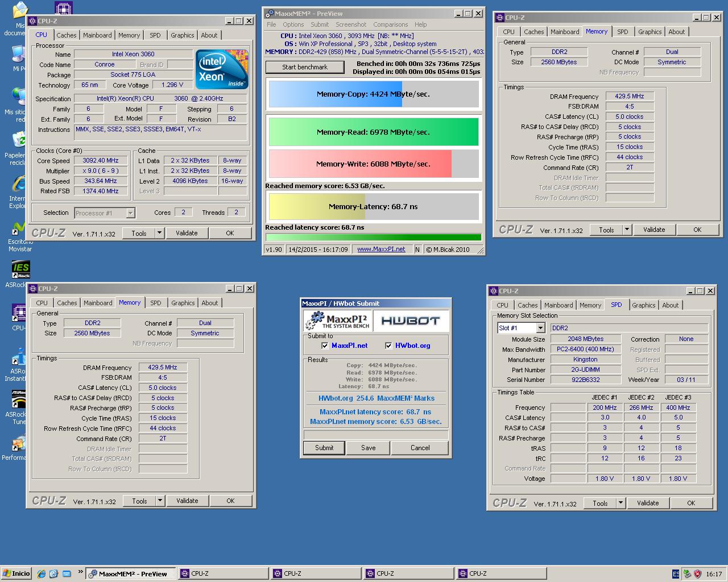Viewport: 728px width, 582px height.
Task: Select the Performance desktop shortcut icon
Action: tap(19, 444)
